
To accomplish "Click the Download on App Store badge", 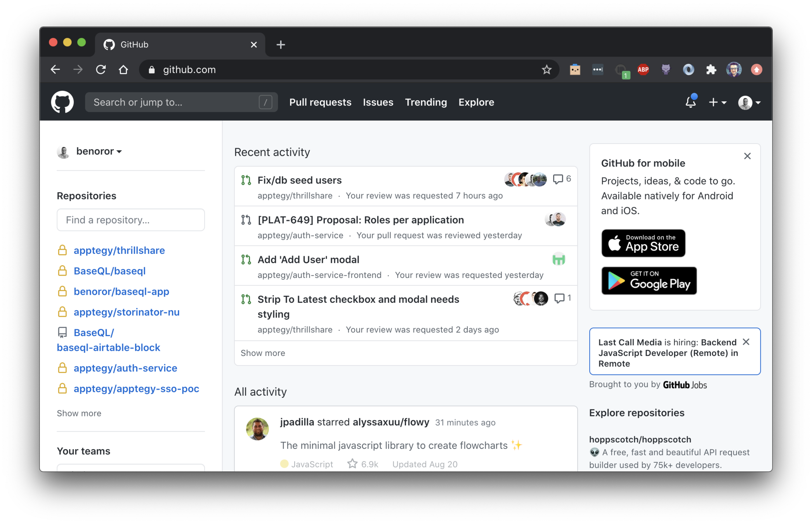I will click(x=643, y=243).
